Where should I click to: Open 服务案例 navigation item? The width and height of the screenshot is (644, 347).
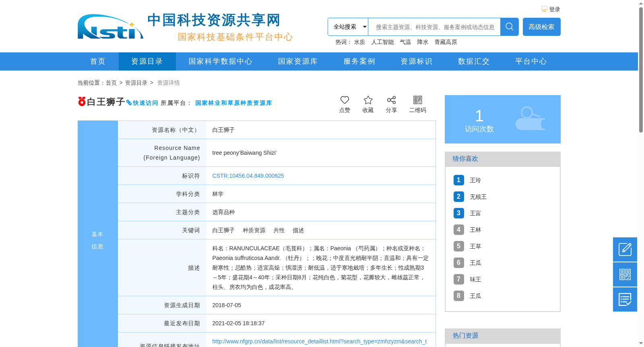point(359,61)
